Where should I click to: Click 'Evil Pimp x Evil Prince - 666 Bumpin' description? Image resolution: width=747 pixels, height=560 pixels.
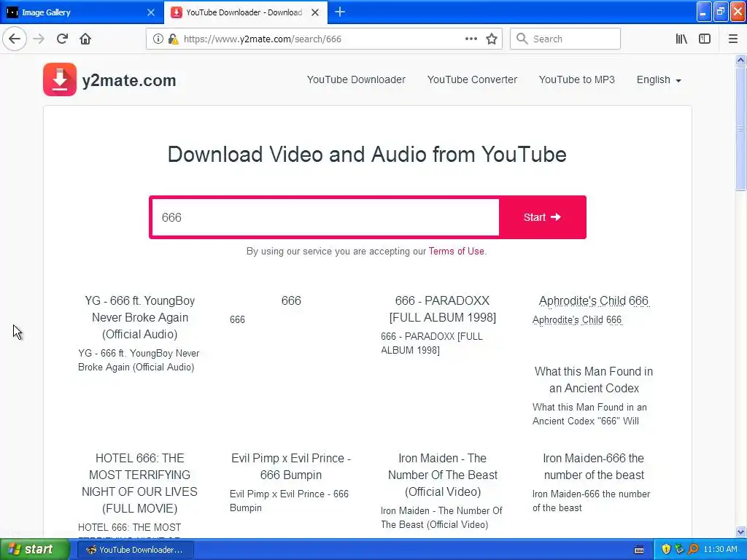point(289,500)
